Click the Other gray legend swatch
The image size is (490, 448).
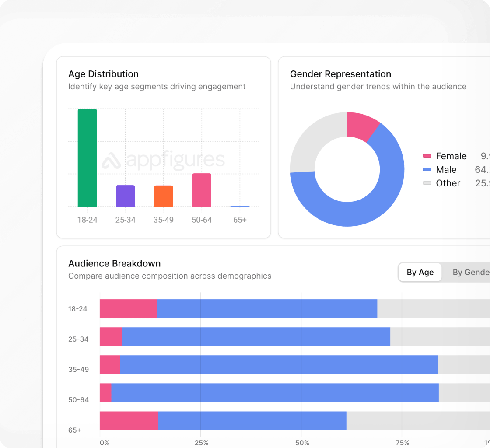click(427, 183)
